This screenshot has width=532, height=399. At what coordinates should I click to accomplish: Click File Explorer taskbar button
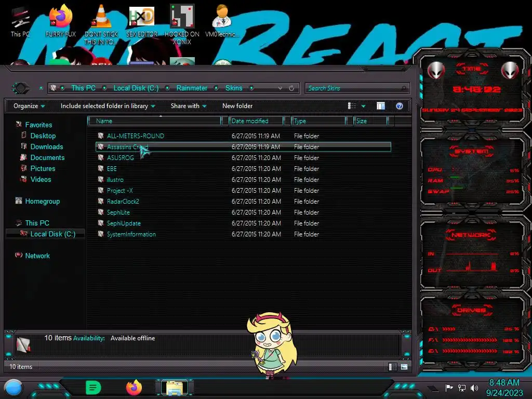click(175, 388)
